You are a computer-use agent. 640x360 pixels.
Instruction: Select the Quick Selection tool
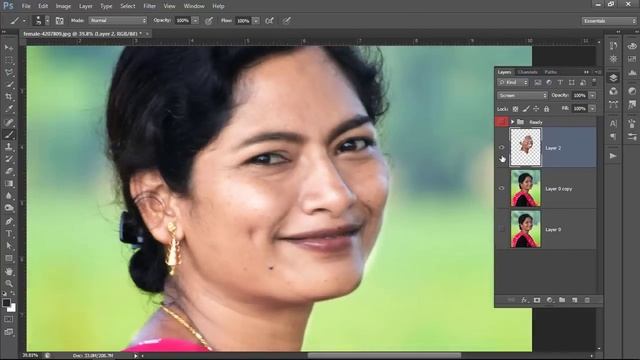pyautogui.click(x=9, y=84)
